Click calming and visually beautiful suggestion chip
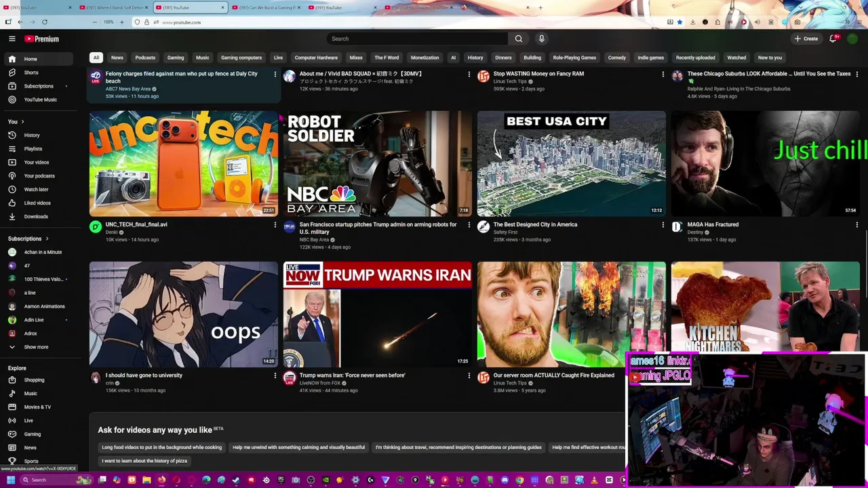Image resolution: width=868 pixels, height=488 pixels. 298,447
